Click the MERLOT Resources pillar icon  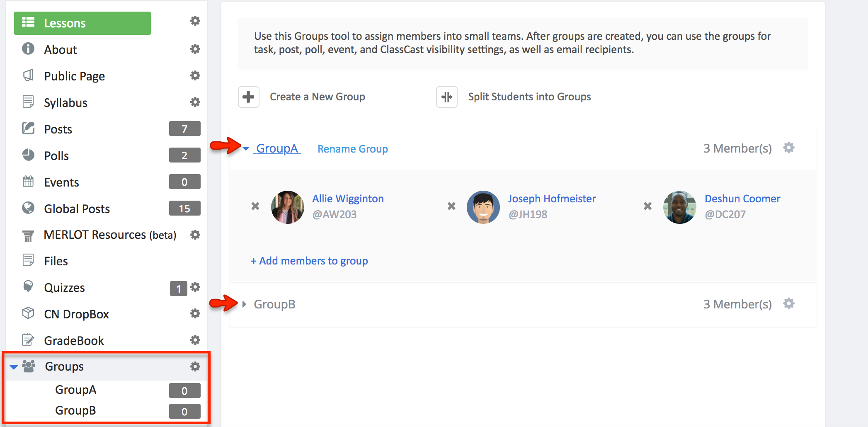28,235
